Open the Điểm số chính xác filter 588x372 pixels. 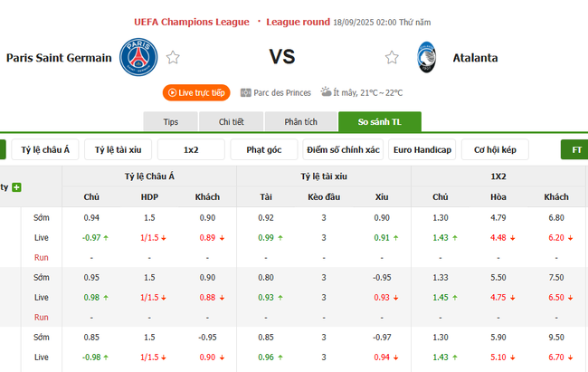coord(343,149)
